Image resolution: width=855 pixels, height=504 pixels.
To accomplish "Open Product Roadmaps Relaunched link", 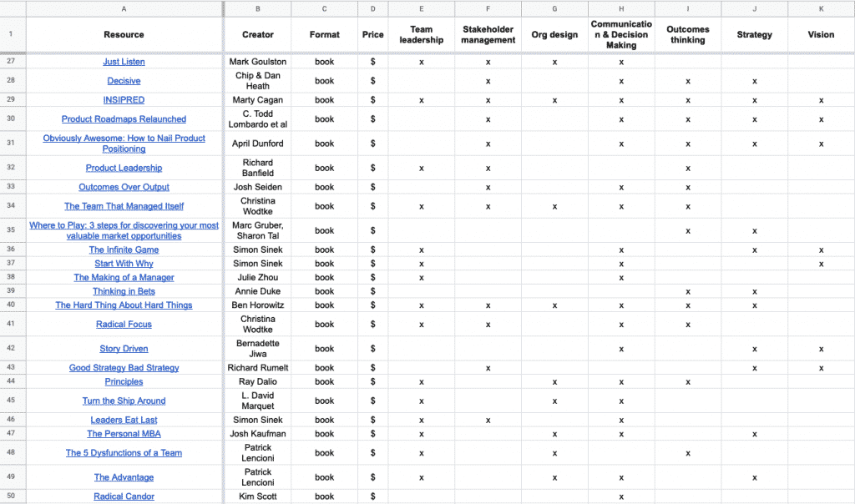I will pyautogui.click(x=124, y=118).
